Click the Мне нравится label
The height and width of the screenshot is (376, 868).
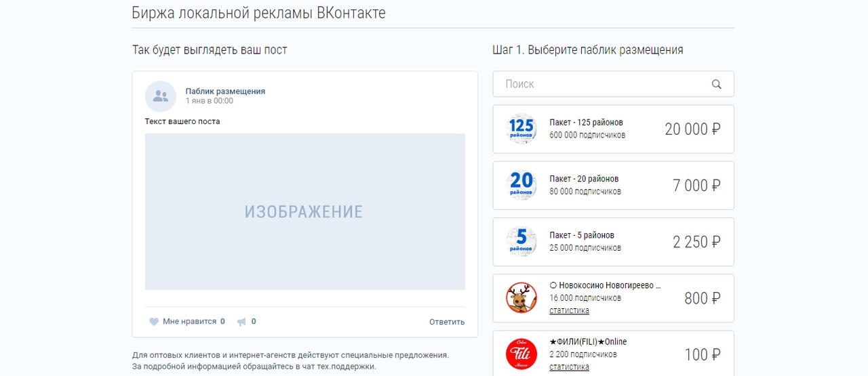coord(189,321)
